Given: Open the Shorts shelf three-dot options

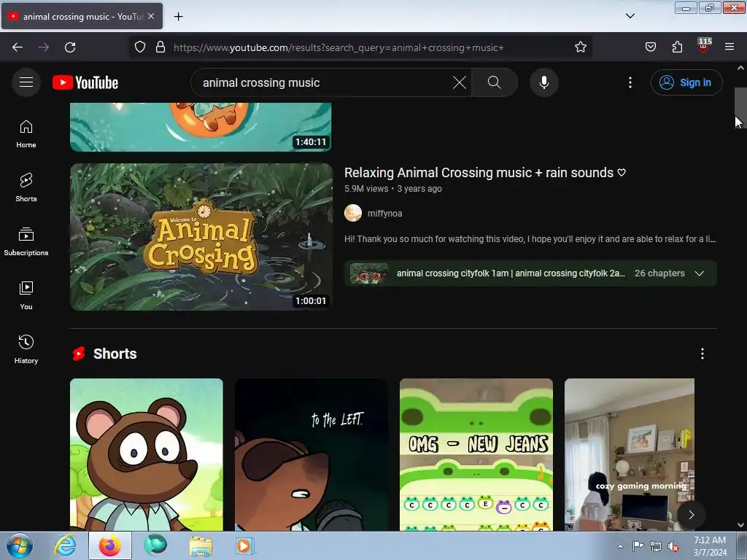Looking at the screenshot, I should [703, 354].
